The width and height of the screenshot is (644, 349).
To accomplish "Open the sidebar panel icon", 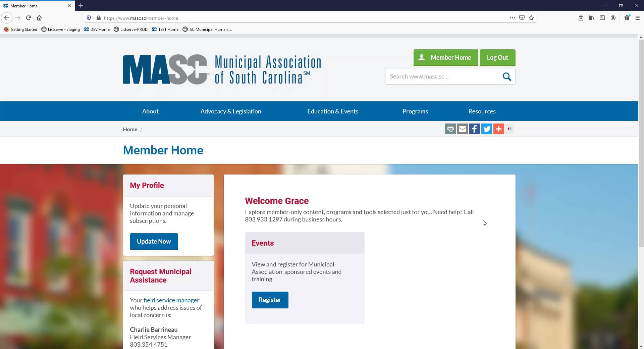I will point(602,18).
